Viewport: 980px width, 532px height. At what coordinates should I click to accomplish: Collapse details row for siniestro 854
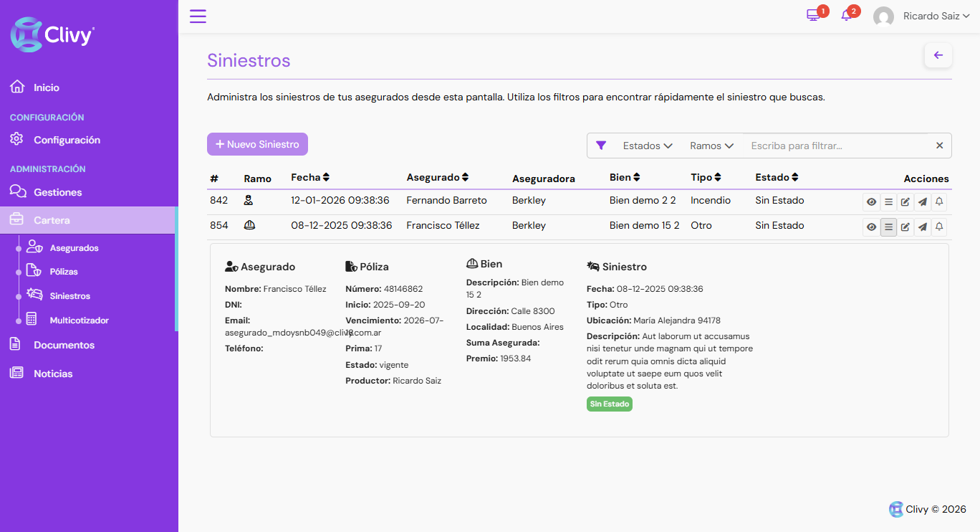[888, 227]
